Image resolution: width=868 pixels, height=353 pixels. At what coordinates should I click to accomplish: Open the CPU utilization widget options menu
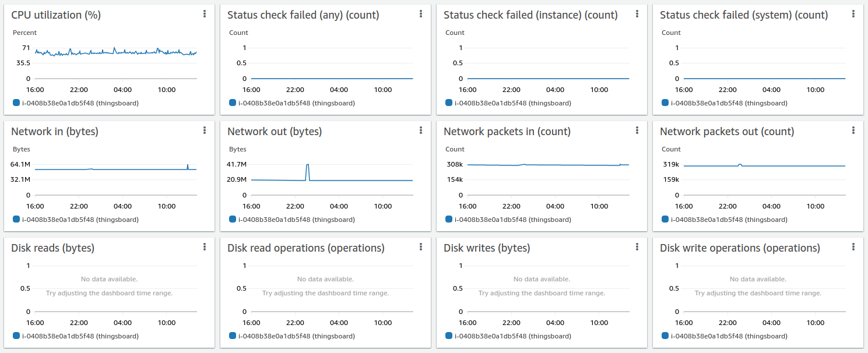(205, 14)
